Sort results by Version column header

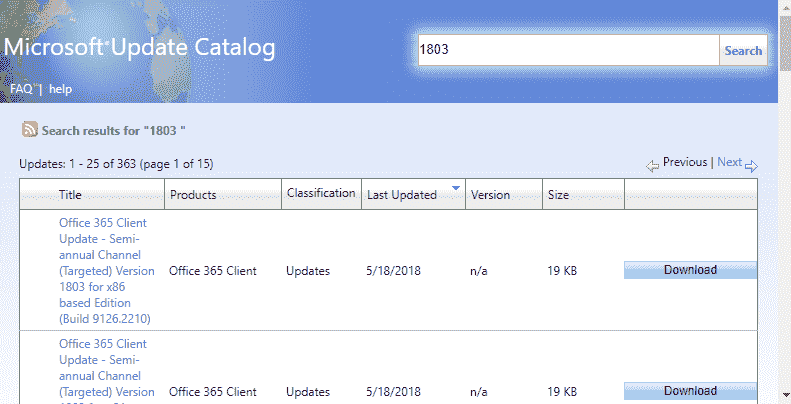(x=490, y=195)
